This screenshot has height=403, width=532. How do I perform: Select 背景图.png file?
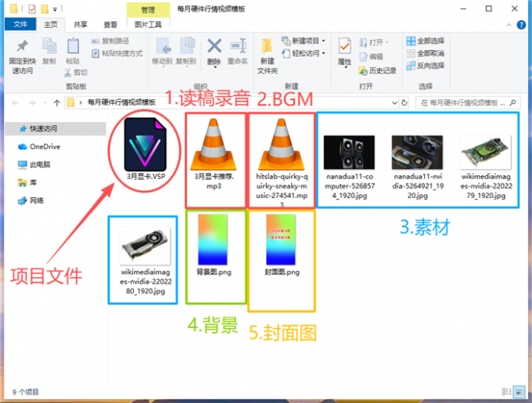[x=214, y=245]
